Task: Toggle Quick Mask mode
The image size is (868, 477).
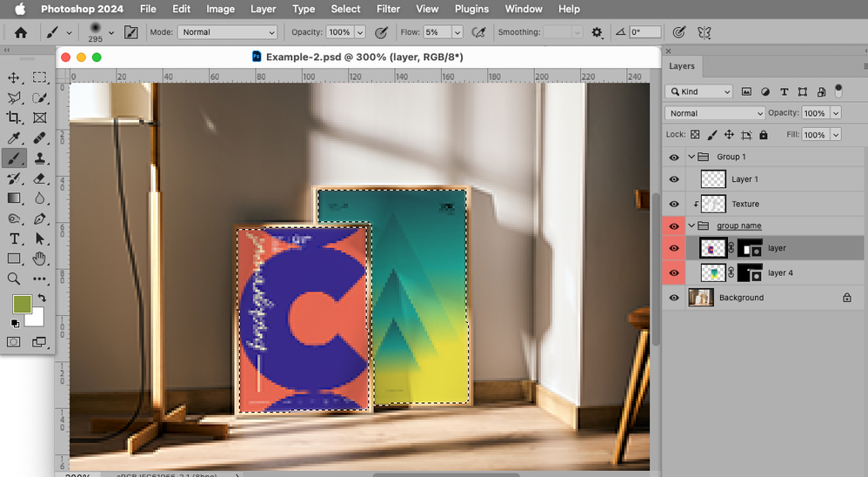Action: (14, 342)
